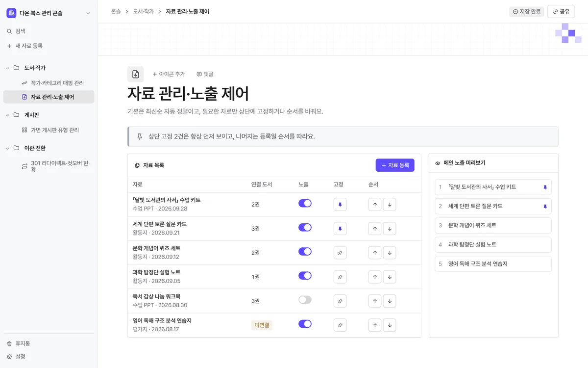The height and width of the screenshot is (368, 588).
Task: Select preview item 5 영어 독해 구조 분석 연습지
Action: click(x=493, y=263)
